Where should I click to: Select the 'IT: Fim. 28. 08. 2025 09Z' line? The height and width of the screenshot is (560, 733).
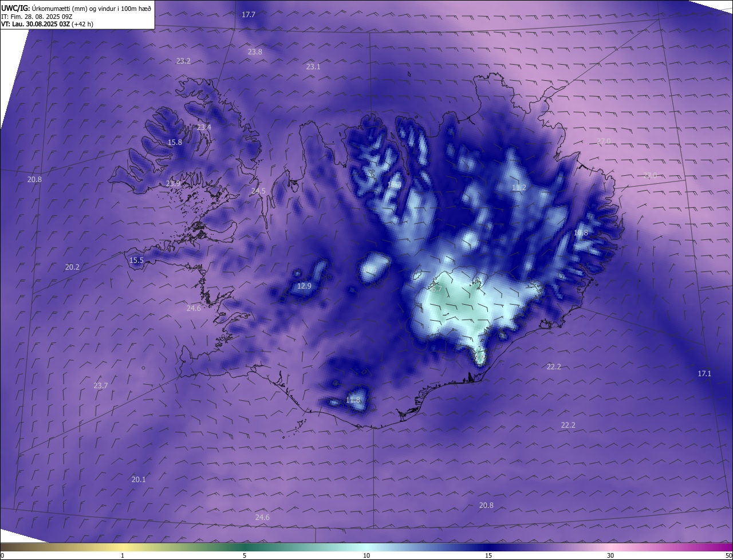pyautogui.click(x=37, y=17)
